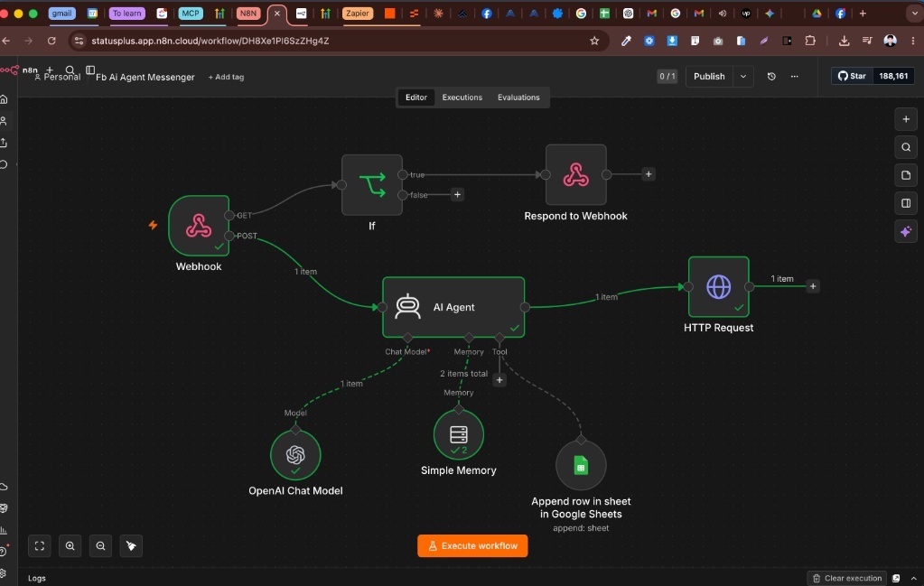Image resolution: width=924 pixels, height=586 pixels.
Task: Reload the browser page
Action: click(51, 41)
